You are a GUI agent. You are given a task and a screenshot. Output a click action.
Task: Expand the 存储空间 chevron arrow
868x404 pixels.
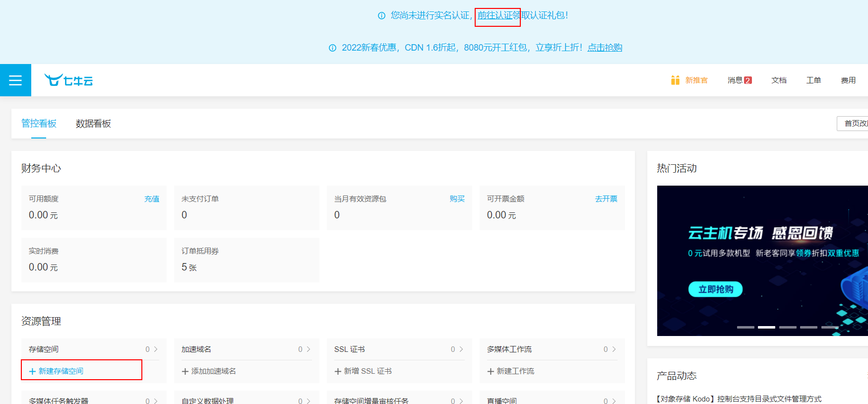(156, 349)
